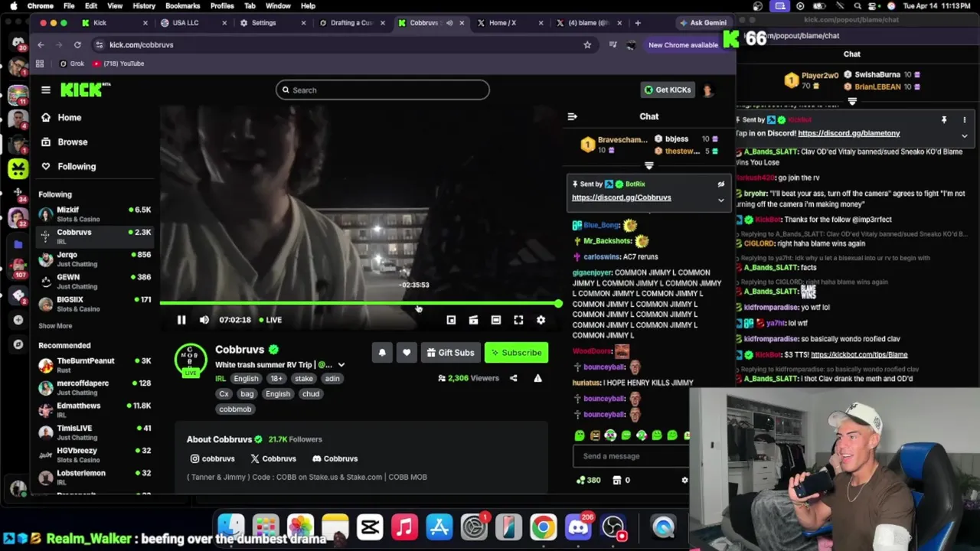Viewport: 980px width, 551px height.
Task: Select the stake tag
Action: coord(304,379)
